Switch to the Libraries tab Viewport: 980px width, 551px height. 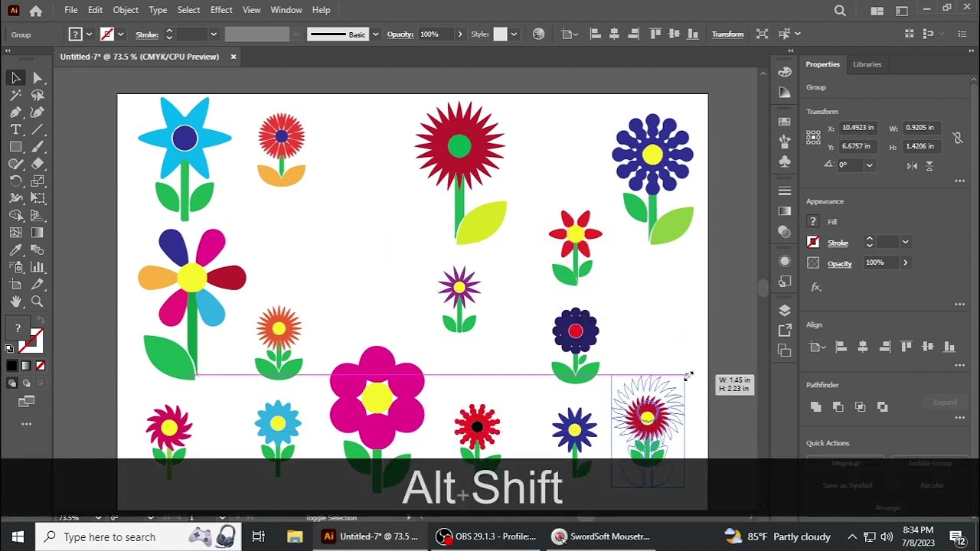tap(867, 64)
